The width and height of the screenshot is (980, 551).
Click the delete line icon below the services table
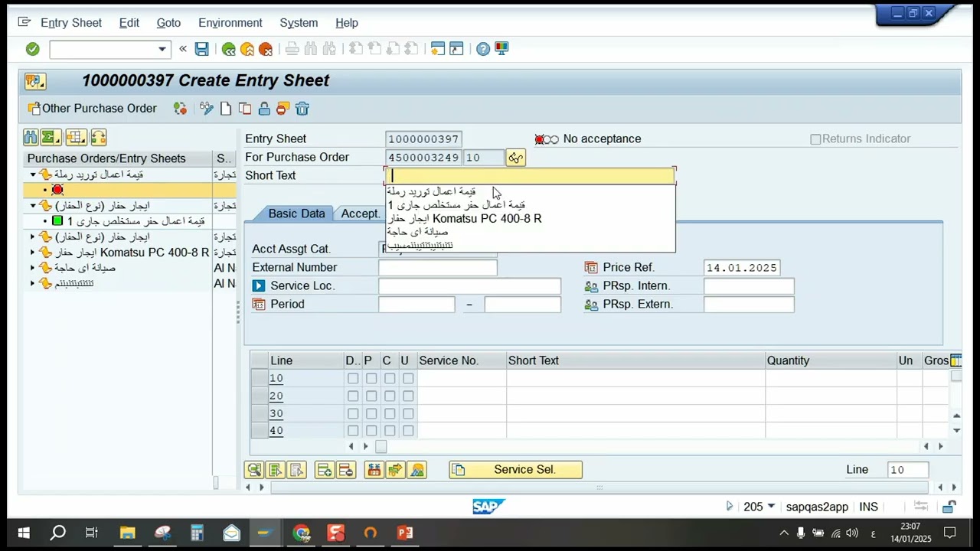345,470
